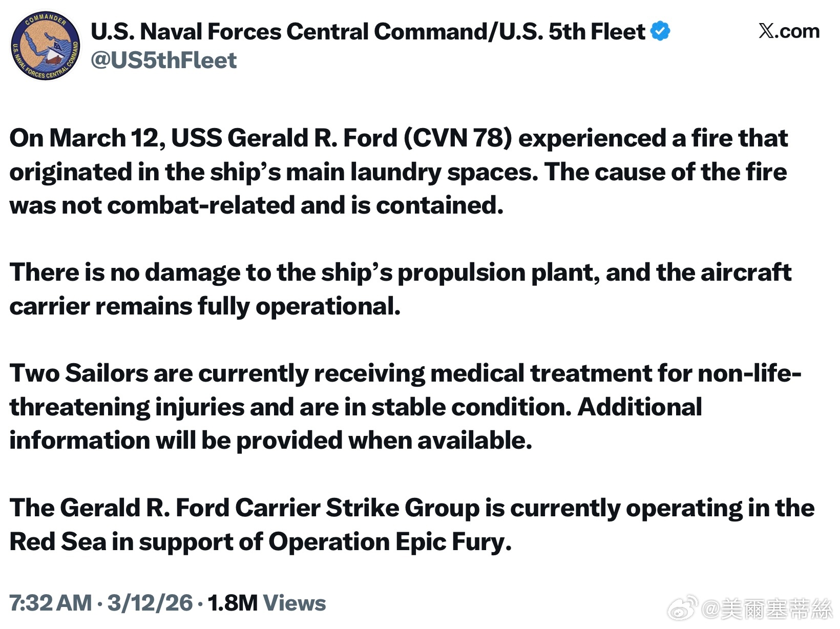Click the Weibo logo watermark
Viewport: 840px width, 629px height.
click(x=684, y=607)
